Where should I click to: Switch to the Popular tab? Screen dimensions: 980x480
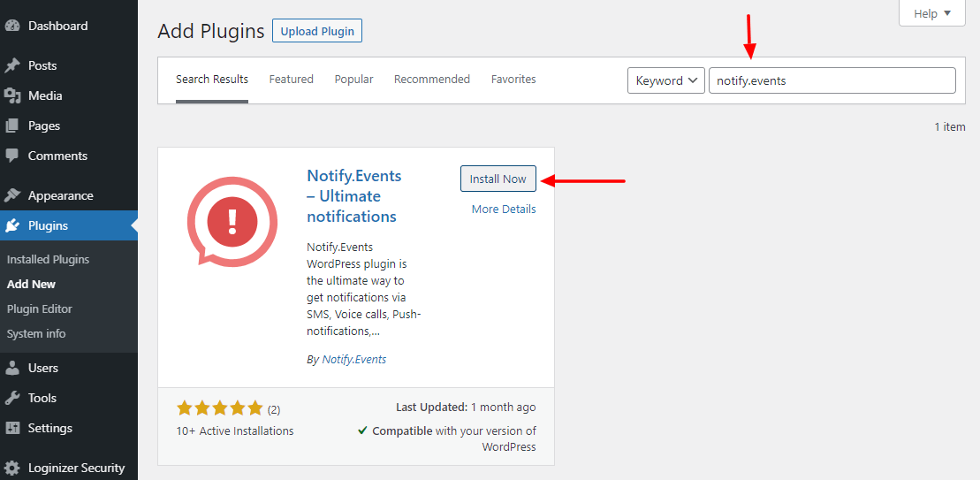pyautogui.click(x=353, y=80)
